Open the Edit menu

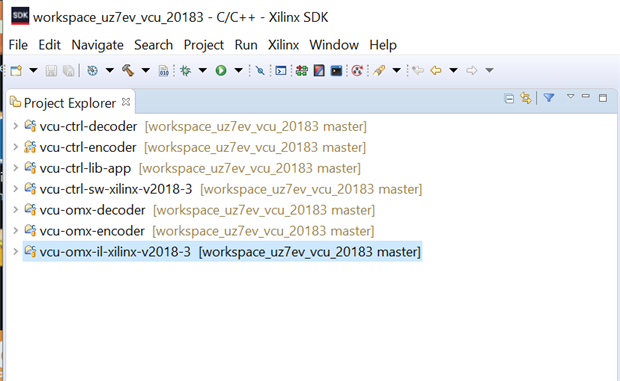pyautogui.click(x=49, y=45)
